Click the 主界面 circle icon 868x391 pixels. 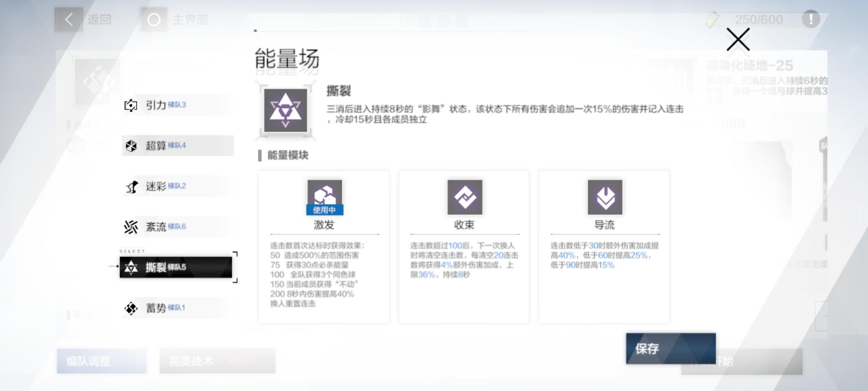point(154,20)
